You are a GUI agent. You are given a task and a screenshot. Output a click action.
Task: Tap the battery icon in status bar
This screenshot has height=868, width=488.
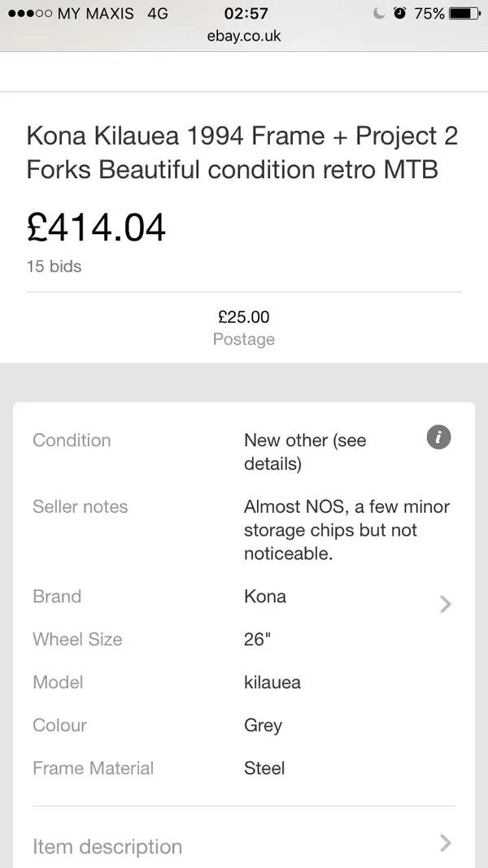click(x=464, y=13)
